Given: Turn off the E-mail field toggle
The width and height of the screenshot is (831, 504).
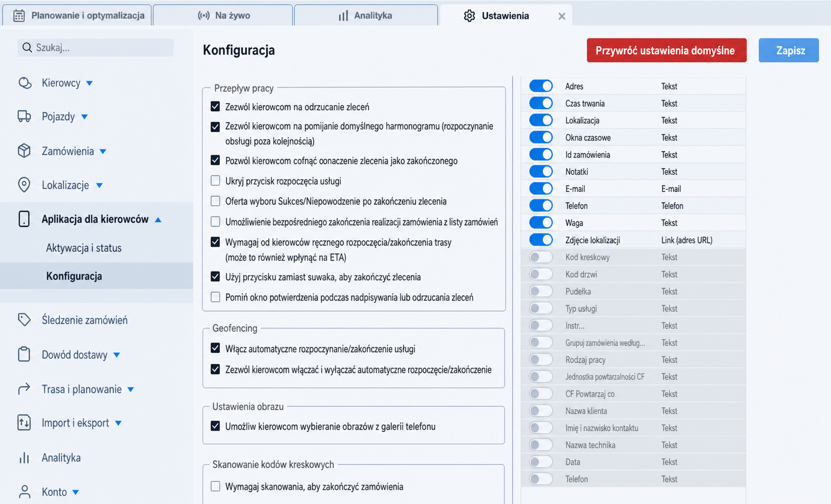Looking at the screenshot, I should click(541, 189).
